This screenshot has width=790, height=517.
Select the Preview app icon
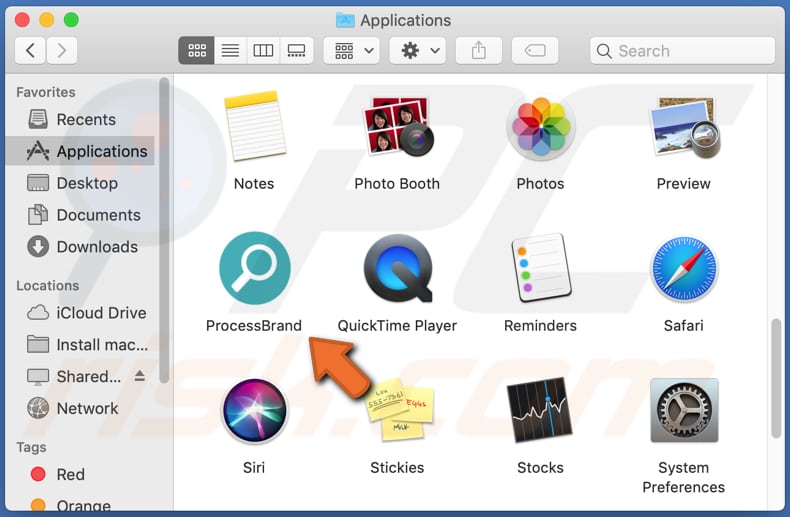(x=684, y=127)
